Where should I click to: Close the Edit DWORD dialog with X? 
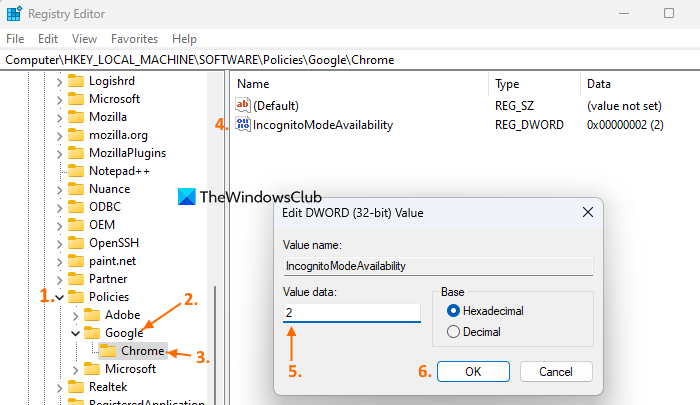point(588,212)
